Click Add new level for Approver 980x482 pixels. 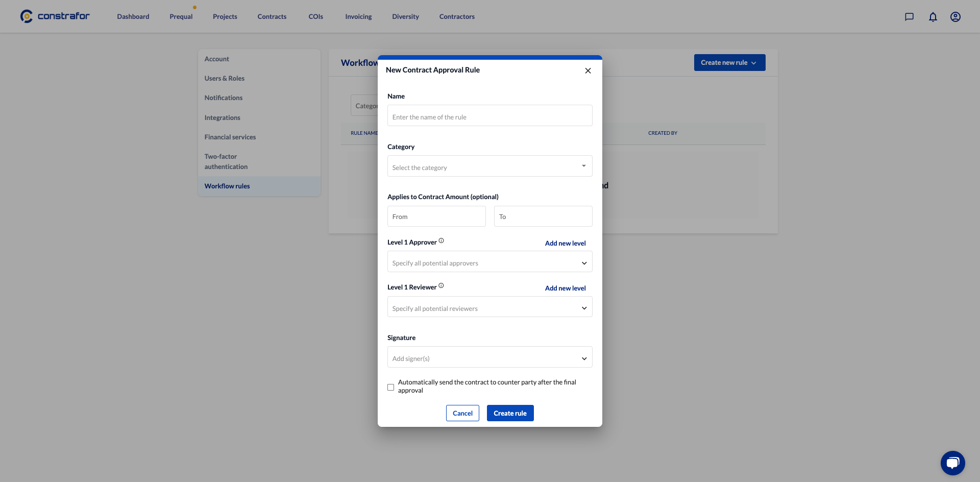(x=565, y=243)
